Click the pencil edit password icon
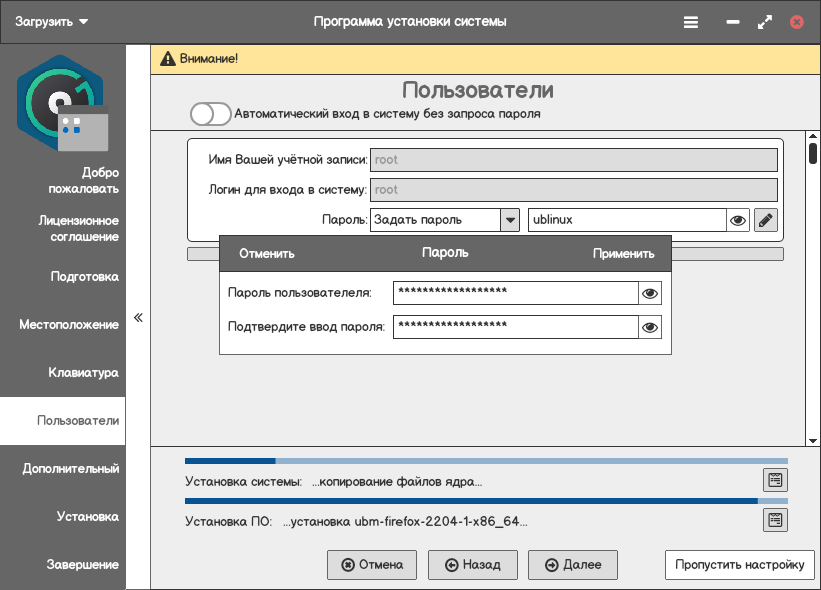821x590 pixels. pyautogui.click(x=766, y=220)
